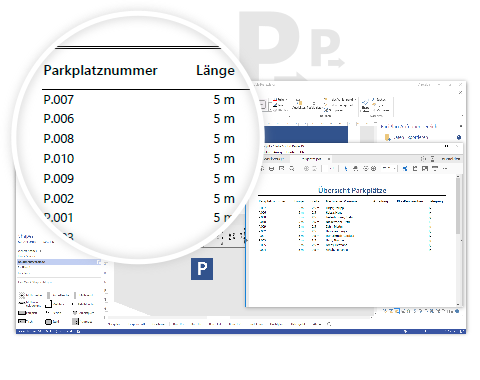The height and width of the screenshot is (380, 480).
Task: Pick the dotted crosshair shape in stencil
Action: click(x=22, y=295)
